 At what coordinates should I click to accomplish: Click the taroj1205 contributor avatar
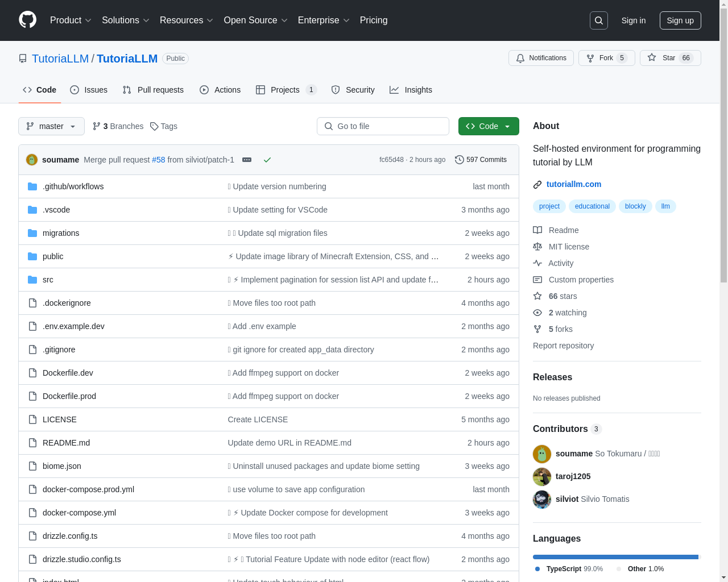click(542, 476)
